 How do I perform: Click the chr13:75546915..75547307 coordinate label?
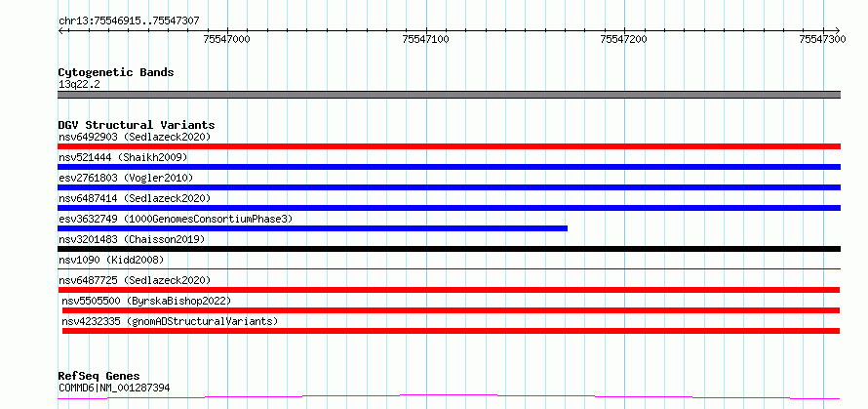[x=129, y=21]
